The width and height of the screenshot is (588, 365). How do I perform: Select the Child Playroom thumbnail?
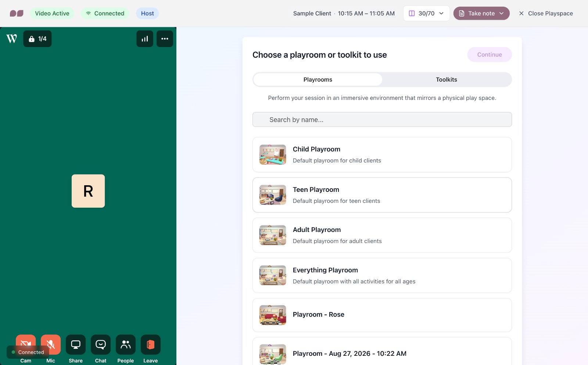(273, 154)
